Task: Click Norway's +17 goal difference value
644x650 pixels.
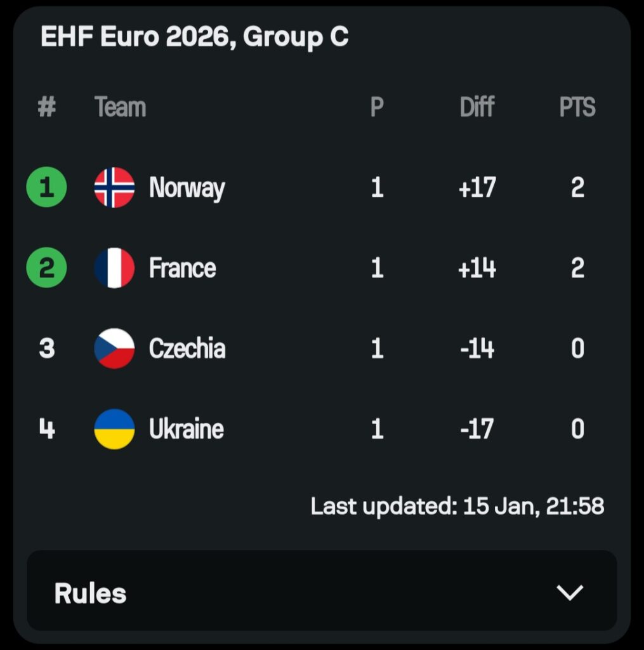Action: coord(477,188)
